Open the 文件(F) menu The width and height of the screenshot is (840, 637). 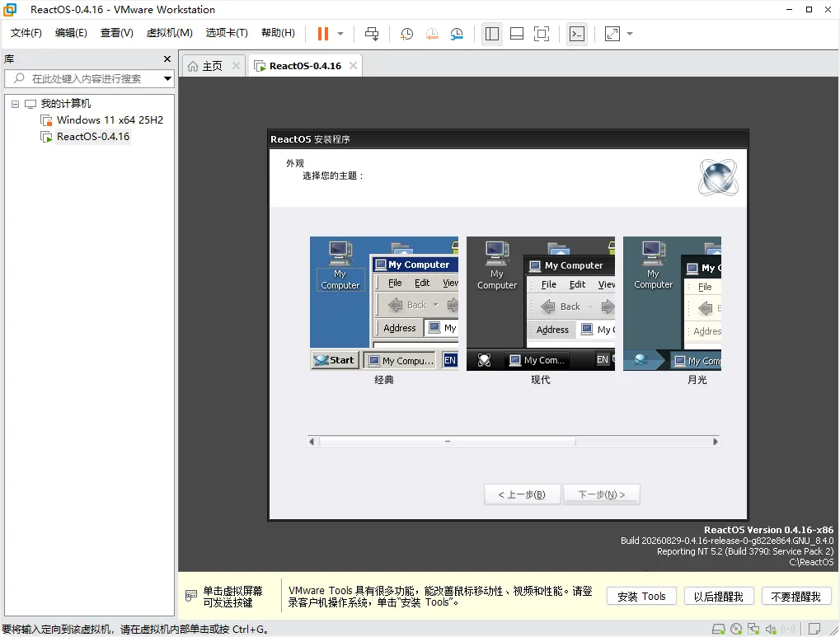point(26,33)
